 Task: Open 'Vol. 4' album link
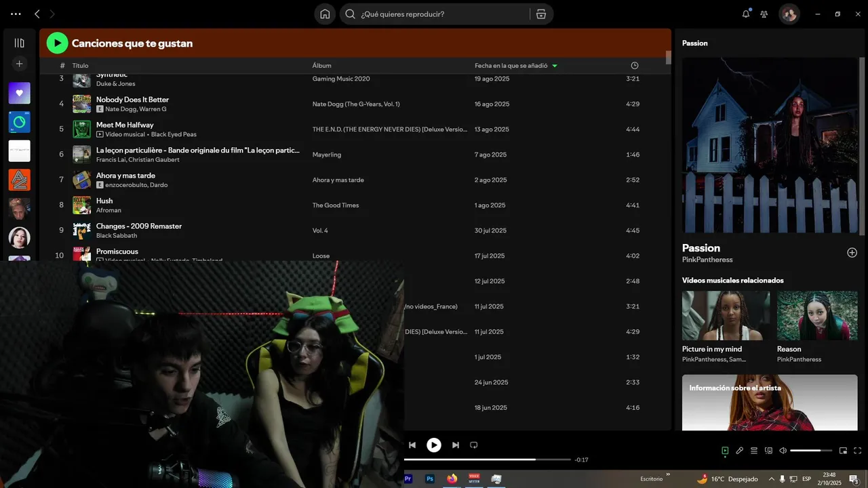coord(320,230)
